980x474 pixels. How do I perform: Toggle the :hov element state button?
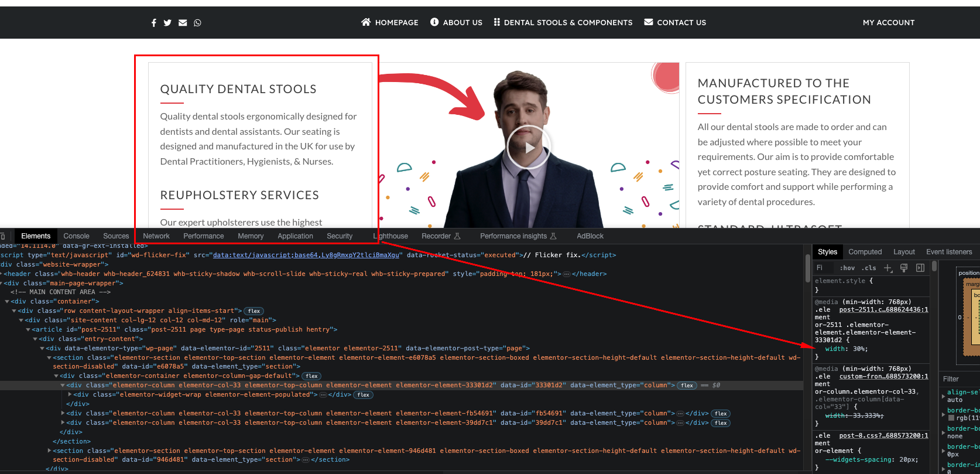coord(847,268)
